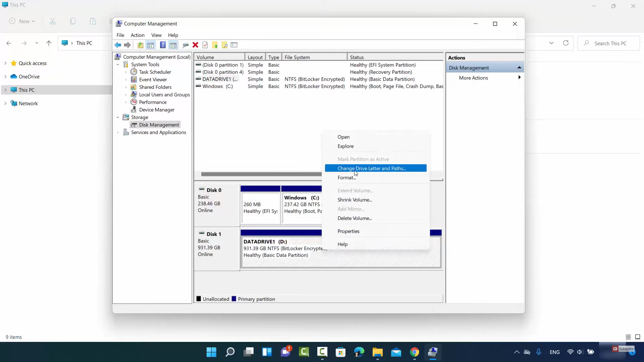This screenshot has height=362, width=644.
Task: Collapse the Disk Management actions section
Action: (x=519, y=68)
